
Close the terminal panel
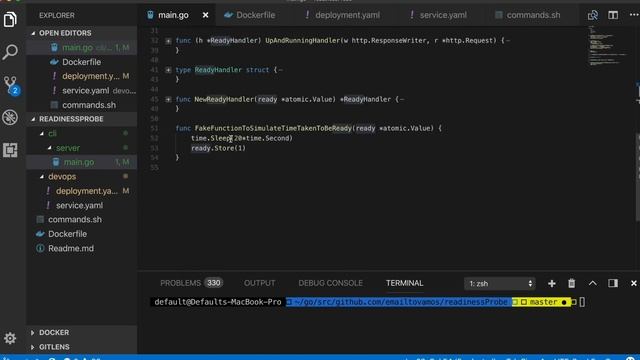pos(633,283)
